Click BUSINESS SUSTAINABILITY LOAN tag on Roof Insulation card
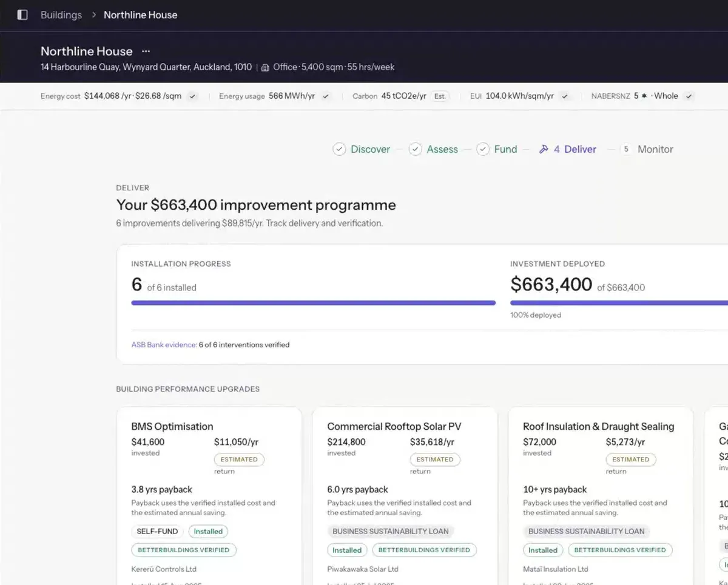728x585 pixels. (x=587, y=532)
